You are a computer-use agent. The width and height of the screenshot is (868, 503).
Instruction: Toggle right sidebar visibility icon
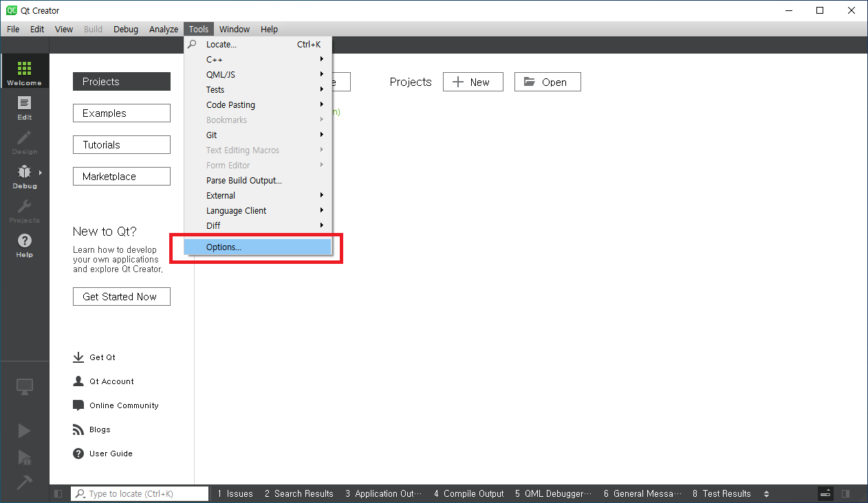[845, 493]
